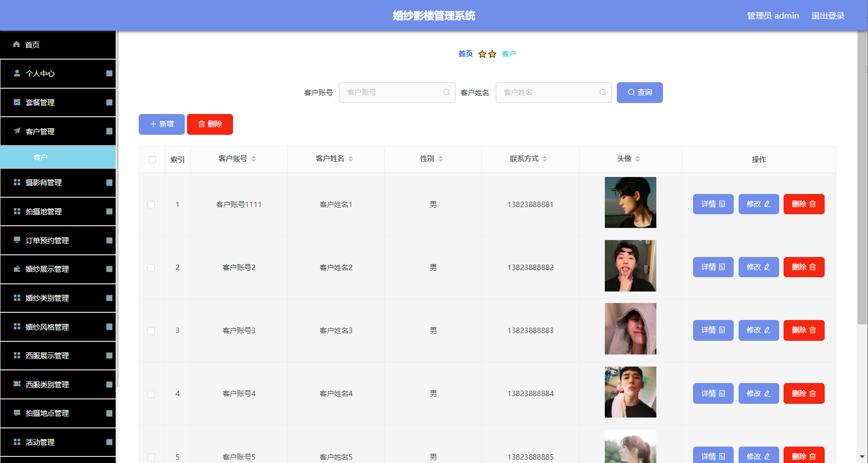This screenshot has width=868, height=463.
Task: Click the 退出登录 link in header
Action: (828, 16)
